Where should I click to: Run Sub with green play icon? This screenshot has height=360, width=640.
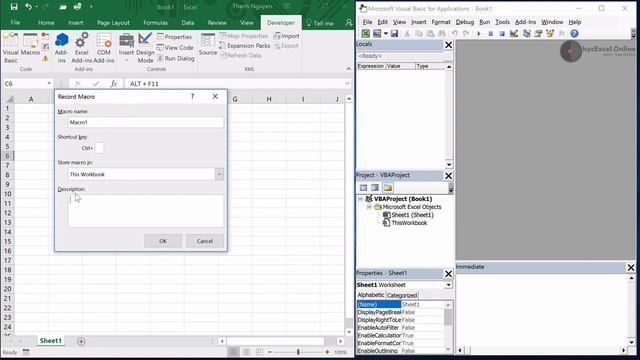point(479,33)
